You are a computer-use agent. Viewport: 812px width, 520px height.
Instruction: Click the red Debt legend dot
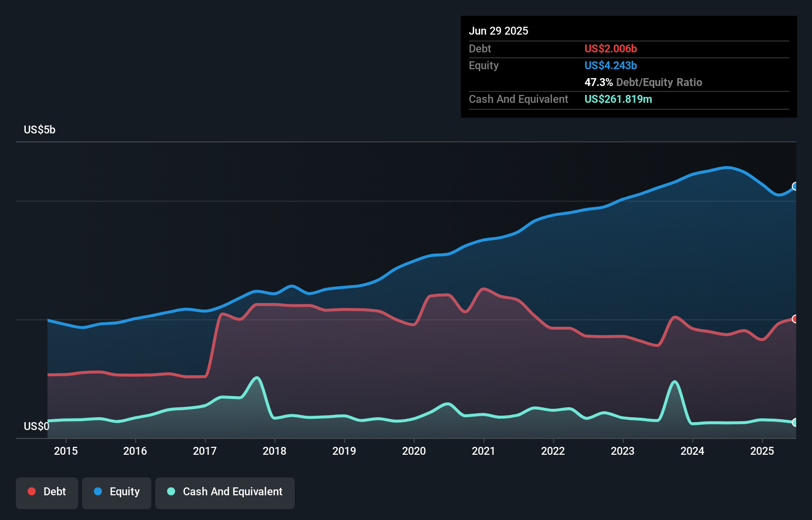pyautogui.click(x=31, y=491)
